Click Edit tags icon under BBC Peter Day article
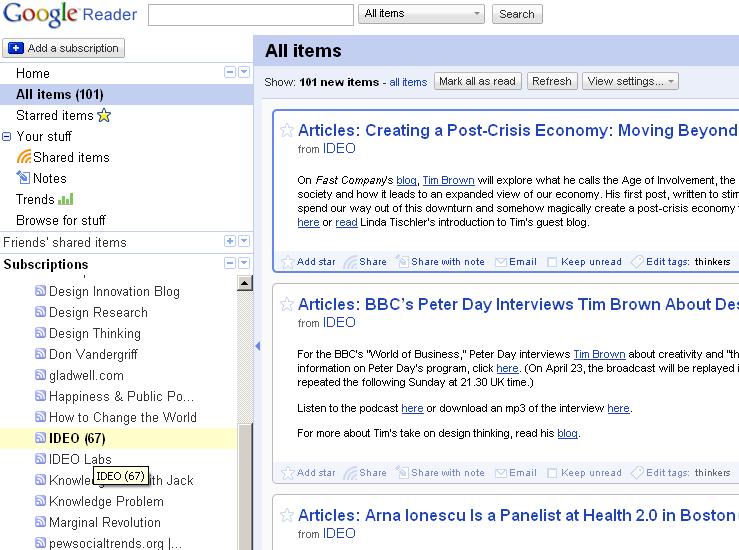739x550 pixels. pos(637,473)
